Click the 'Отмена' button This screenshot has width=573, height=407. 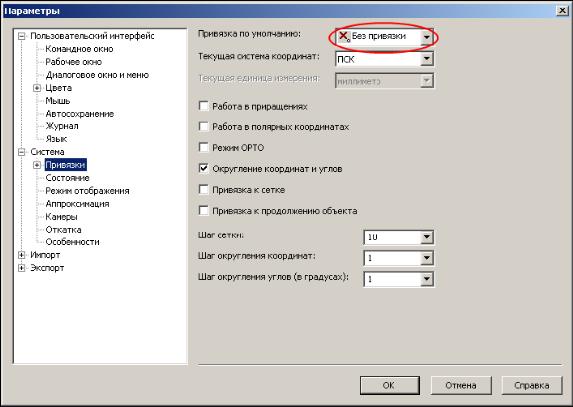460,385
